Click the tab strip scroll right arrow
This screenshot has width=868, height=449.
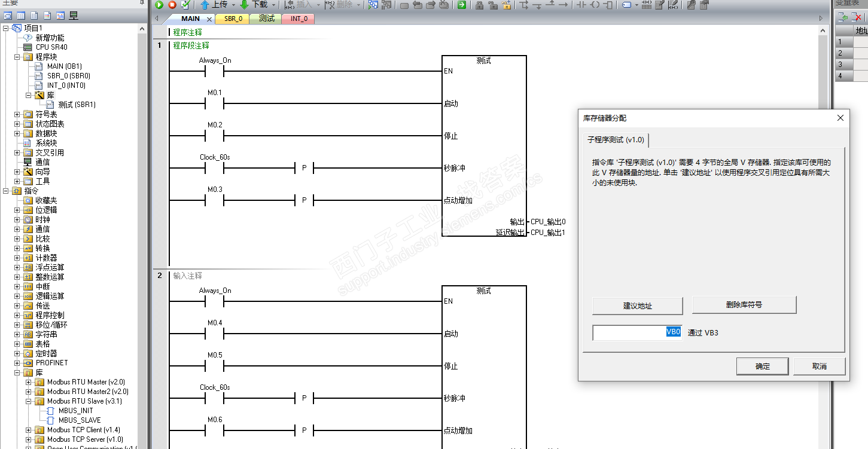click(821, 19)
